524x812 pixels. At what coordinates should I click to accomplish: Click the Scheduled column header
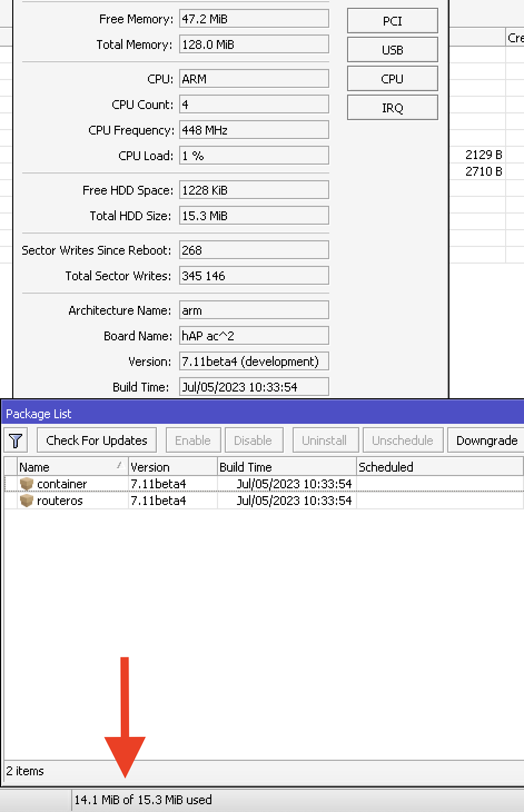(439, 467)
